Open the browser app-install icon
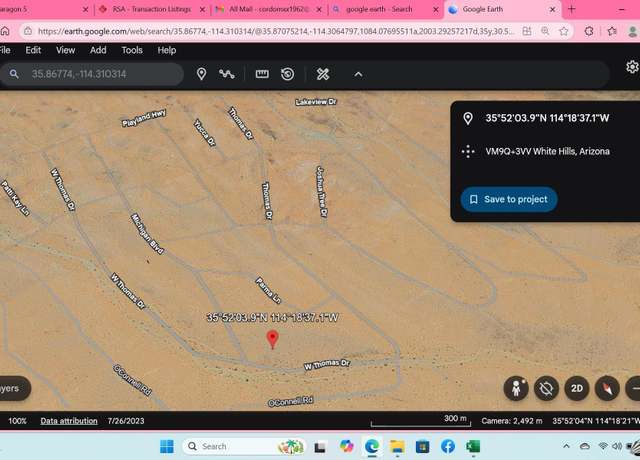The width and height of the screenshot is (640, 460). coord(527,31)
